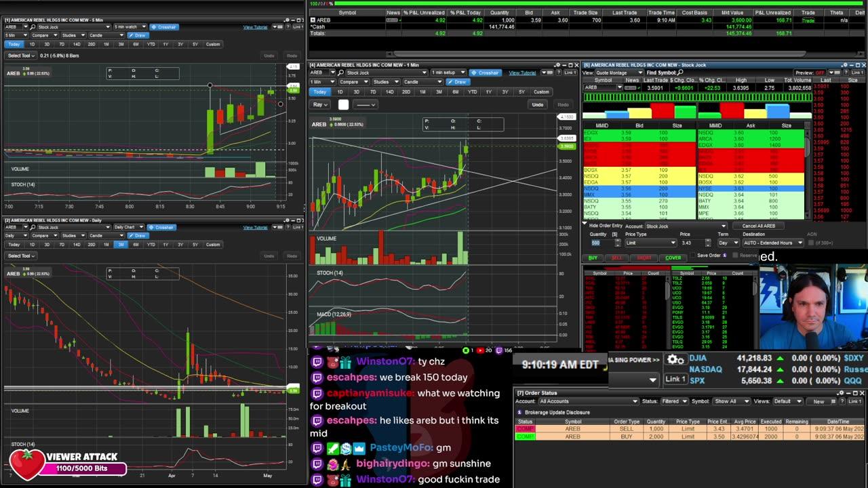Check the Save Order checkbox

click(693, 256)
